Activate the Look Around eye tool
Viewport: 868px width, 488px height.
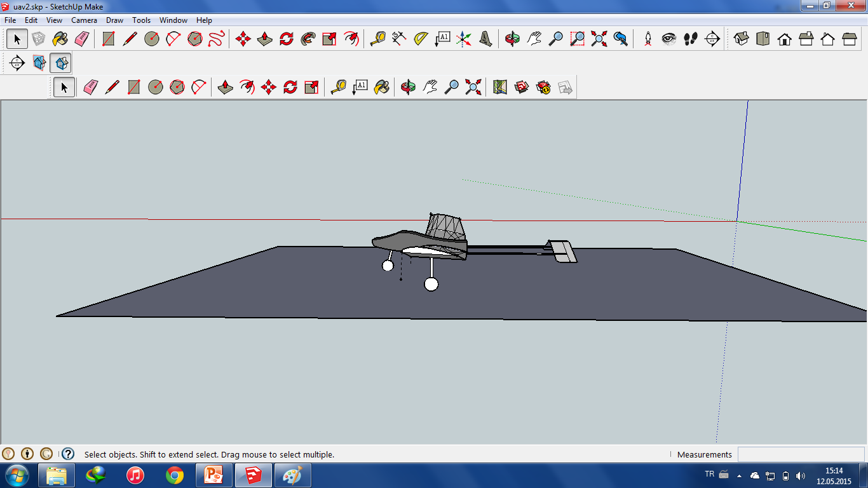[669, 39]
